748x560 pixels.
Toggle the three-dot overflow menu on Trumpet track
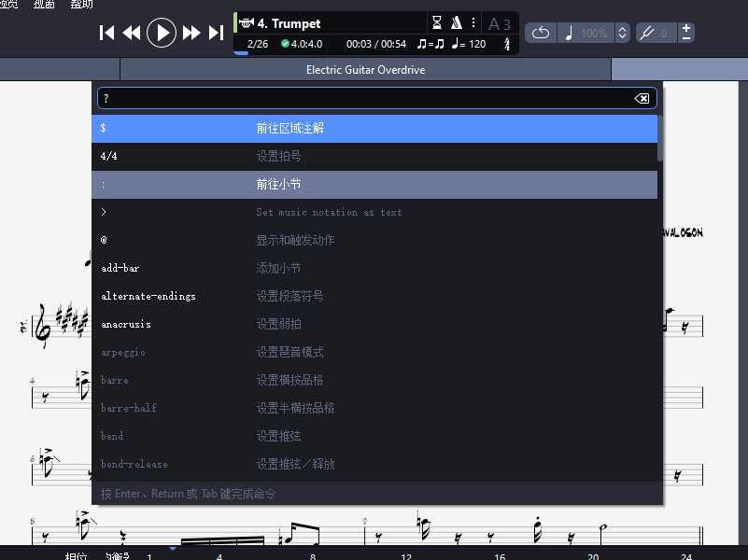click(473, 21)
